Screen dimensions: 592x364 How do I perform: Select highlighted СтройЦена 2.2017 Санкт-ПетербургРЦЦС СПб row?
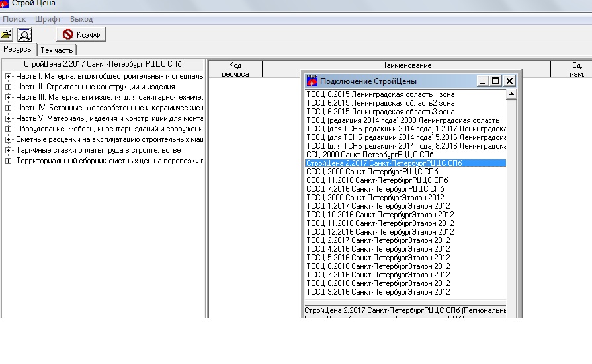405,163
